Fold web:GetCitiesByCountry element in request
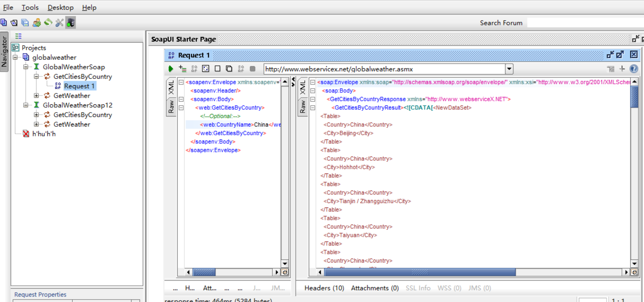 pyautogui.click(x=181, y=108)
